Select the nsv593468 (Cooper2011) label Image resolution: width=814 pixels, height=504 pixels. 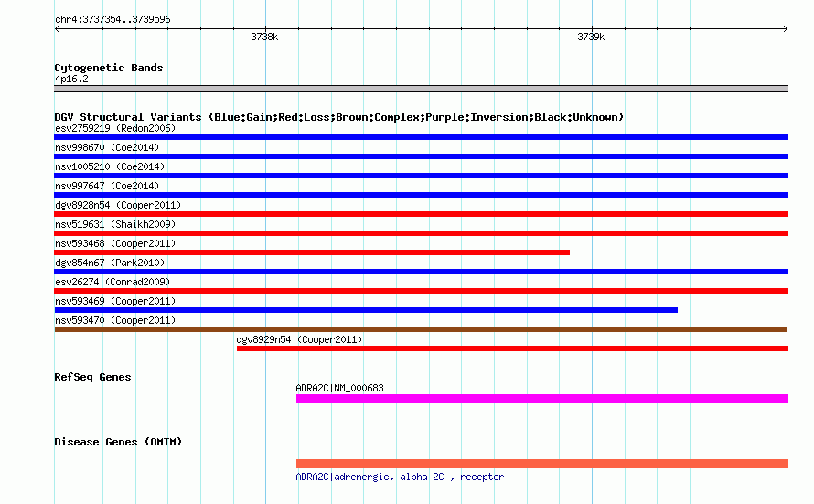(x=115, y=243)
